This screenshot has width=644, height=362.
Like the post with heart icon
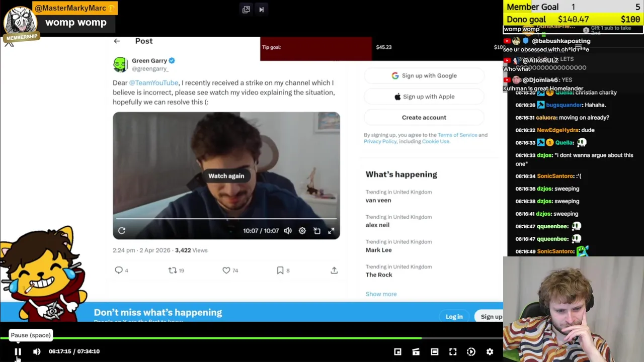[226, 270]
